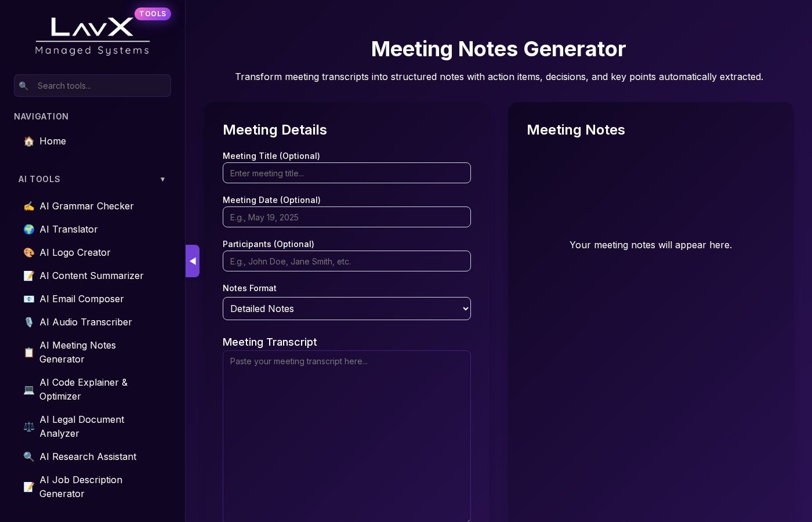Open AI Content Summarizer from the sidebar
Viewport: 812px width, 522px height.
coord(91,276)
